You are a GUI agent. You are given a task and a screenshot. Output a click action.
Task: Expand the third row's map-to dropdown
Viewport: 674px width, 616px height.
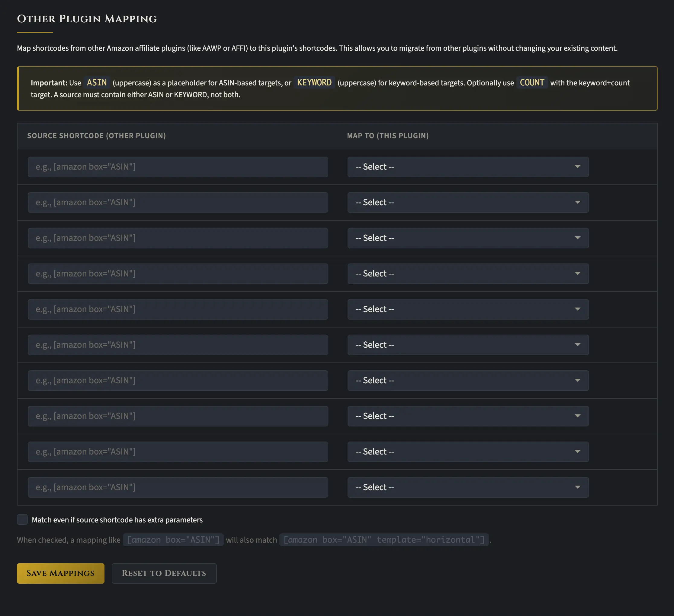click(x=468, y=238)
